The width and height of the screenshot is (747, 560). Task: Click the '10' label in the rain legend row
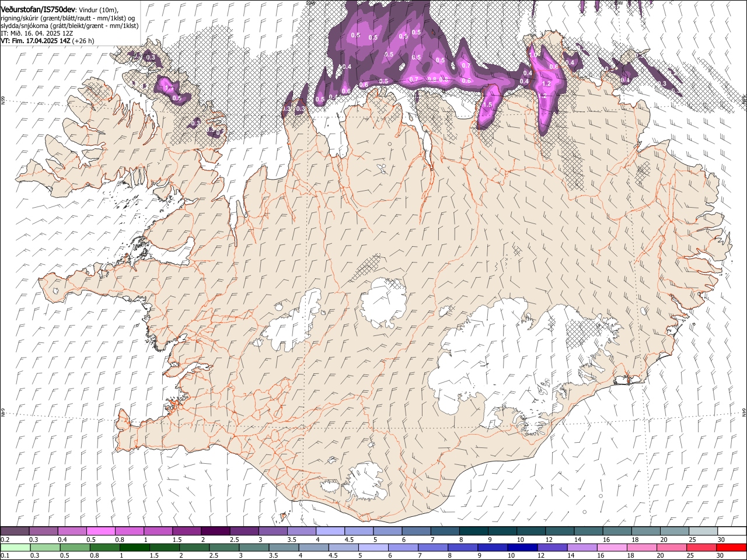511,555
